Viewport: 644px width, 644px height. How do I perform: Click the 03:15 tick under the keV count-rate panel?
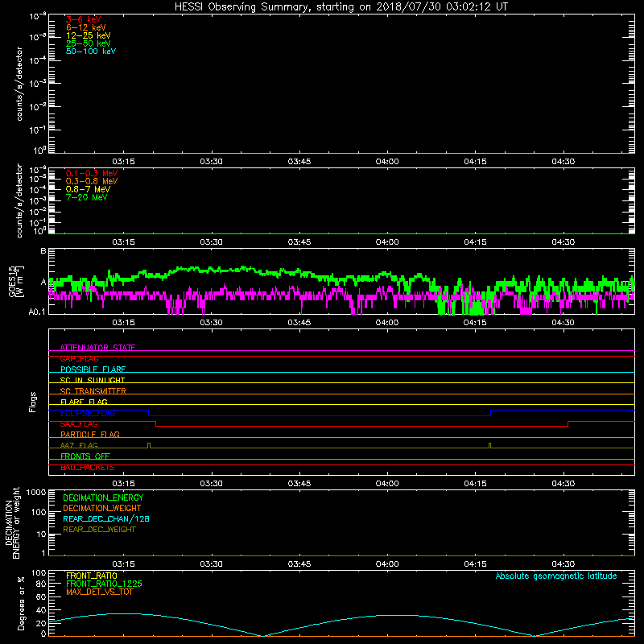coord(123,162)
